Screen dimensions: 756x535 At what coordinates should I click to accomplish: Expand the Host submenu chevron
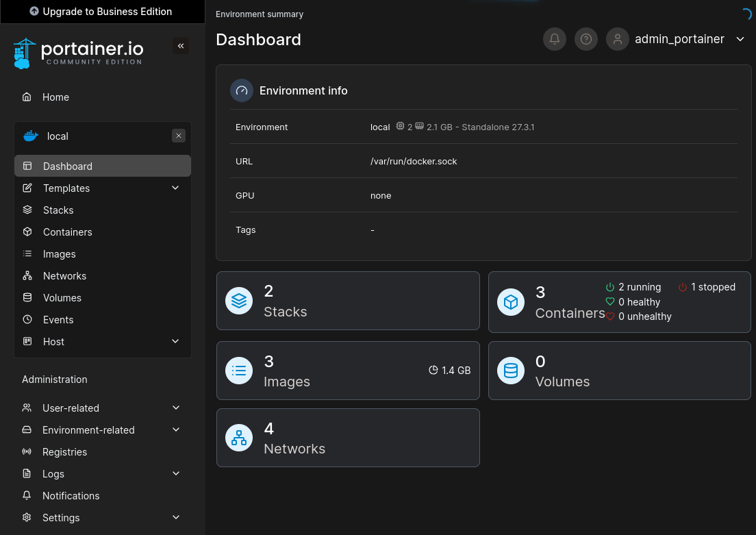[x=175, y=341]
